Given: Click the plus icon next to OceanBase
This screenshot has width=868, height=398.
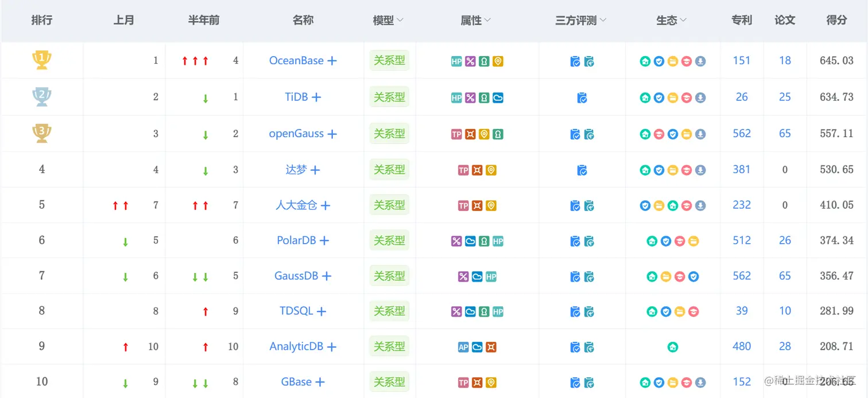Looking at the screenshot, I should coord(332,61).
